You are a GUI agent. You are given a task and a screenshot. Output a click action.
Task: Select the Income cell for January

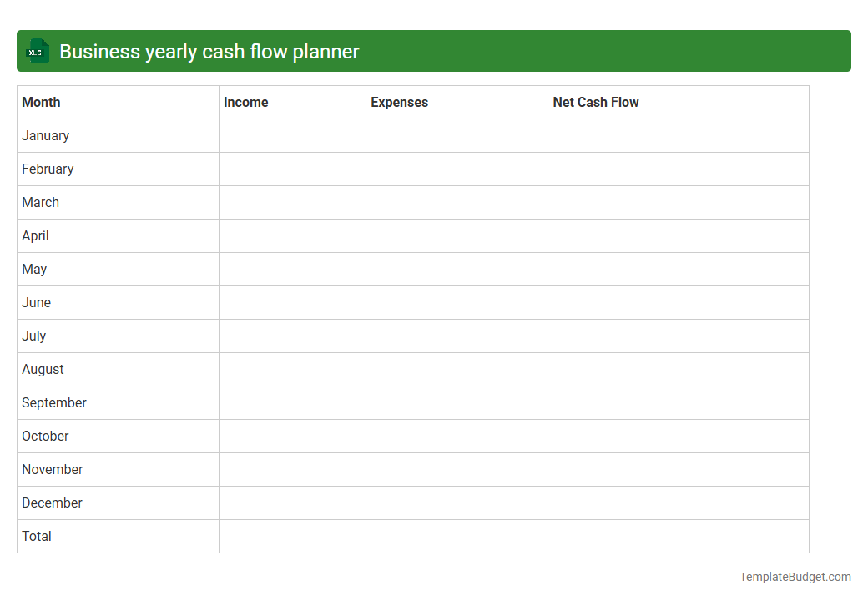tap(291, 135)
